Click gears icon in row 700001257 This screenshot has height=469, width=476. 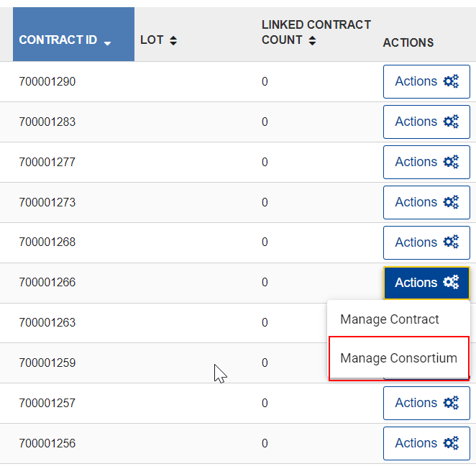tap(451, 403)
